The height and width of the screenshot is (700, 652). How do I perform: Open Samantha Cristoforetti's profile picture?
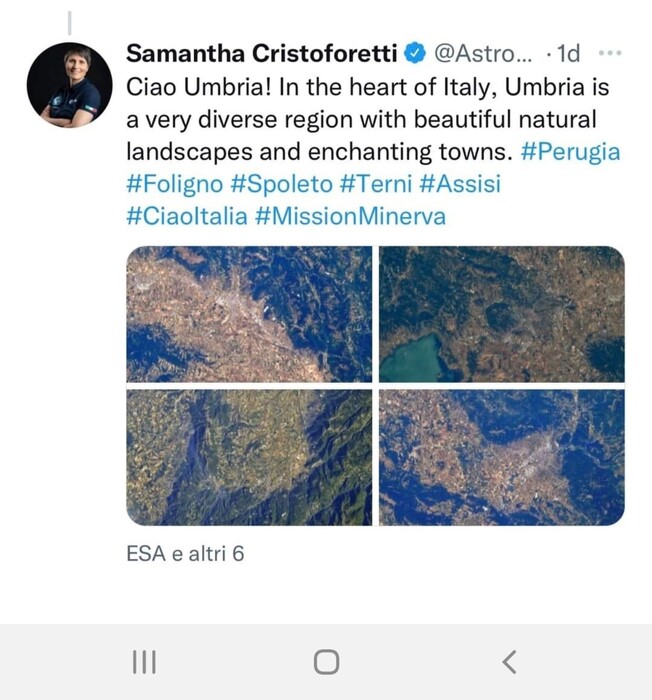tap(69, 85)
